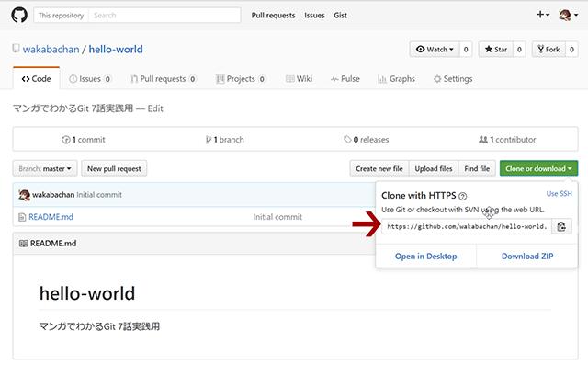Click Upload files
This screenshot has height=365, width=588.
[434, 168]
